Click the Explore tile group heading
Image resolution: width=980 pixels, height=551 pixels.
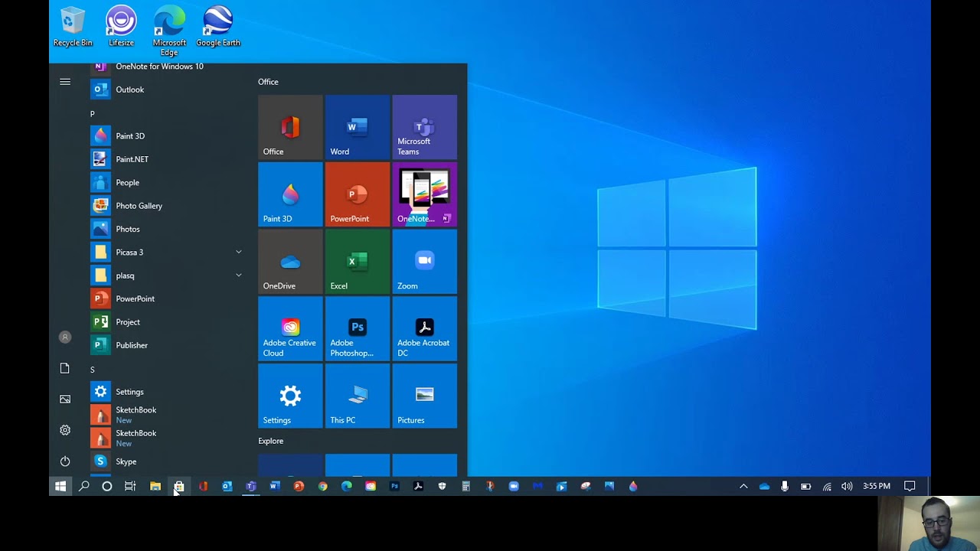[270, 441]
